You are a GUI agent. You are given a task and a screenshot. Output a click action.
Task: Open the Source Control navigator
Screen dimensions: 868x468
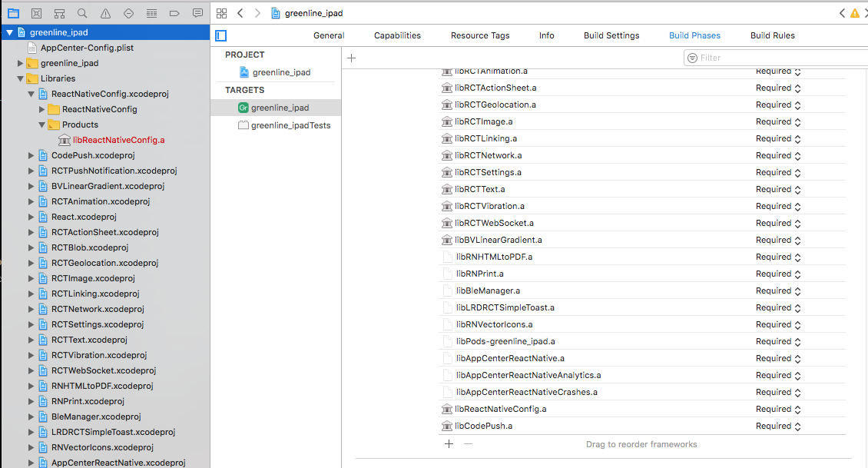point(37,13)
